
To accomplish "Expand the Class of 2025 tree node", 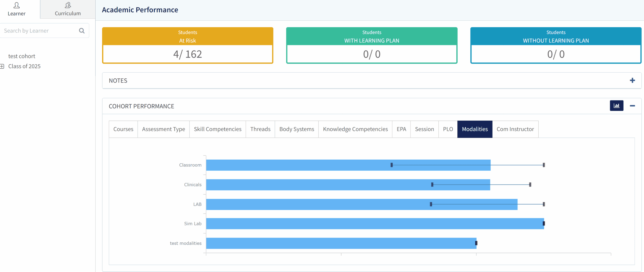I will click(2, 66).
